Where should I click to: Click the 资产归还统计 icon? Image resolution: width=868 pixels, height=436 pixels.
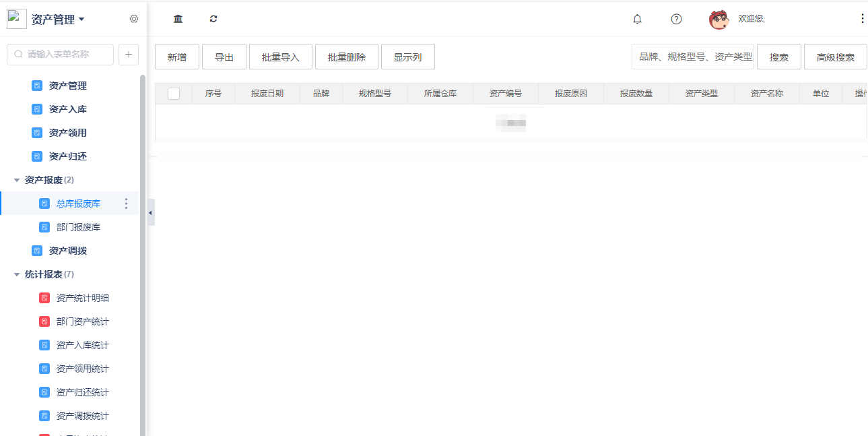pyautogui.click(x=44, y=392)
